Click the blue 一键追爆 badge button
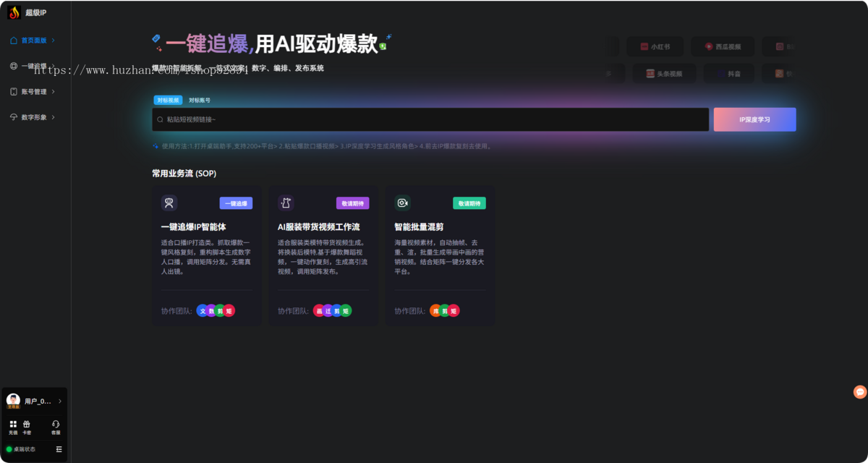Image resolution: width=868 pixels, height=463 pixels. pos(236,203)
